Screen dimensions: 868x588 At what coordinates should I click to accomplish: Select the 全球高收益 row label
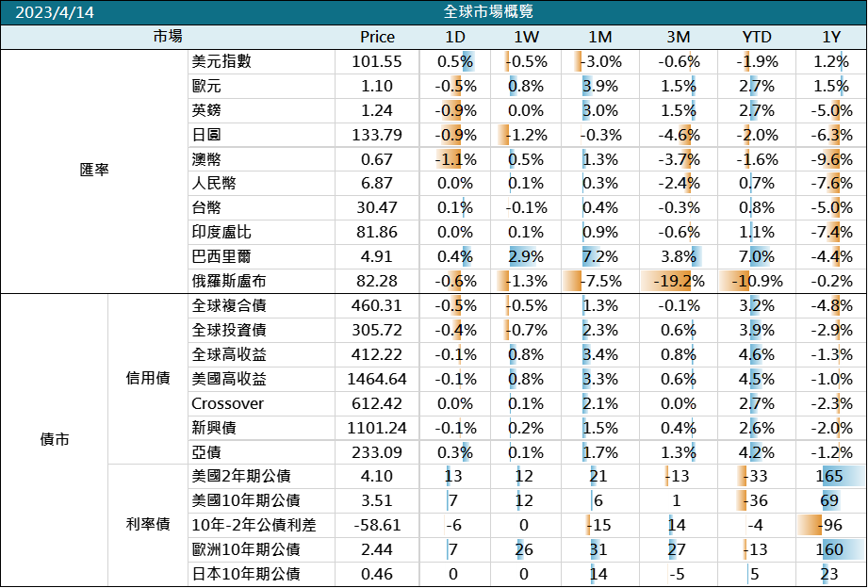click(x=229, y=354)
